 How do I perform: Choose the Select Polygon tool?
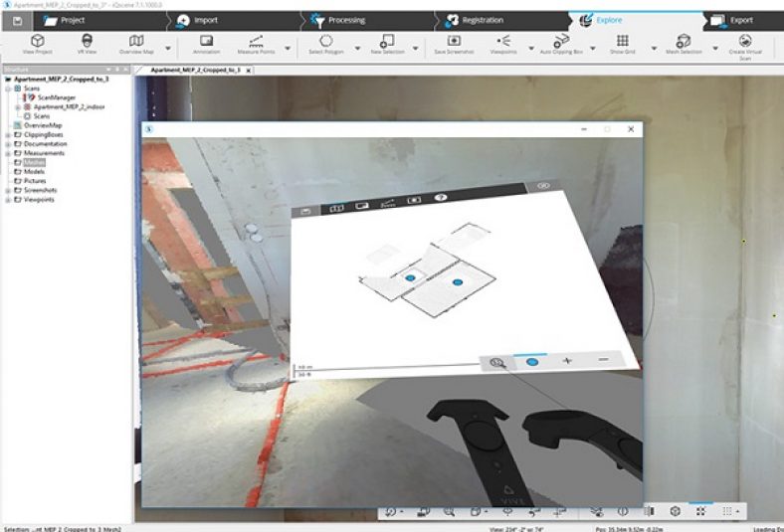pyautogui.click(x=326, y=44)
